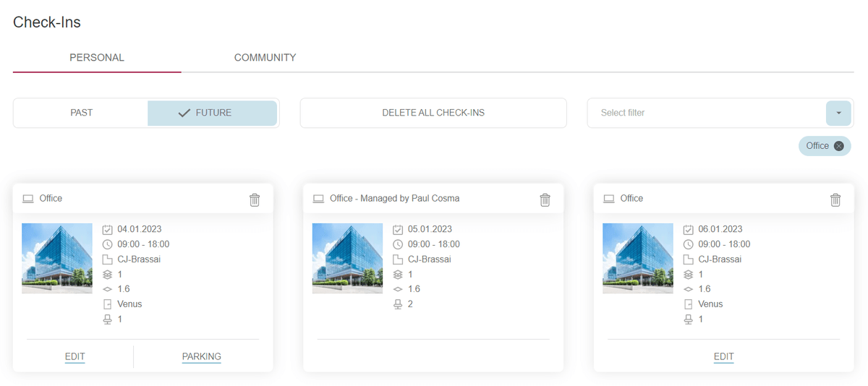The height and width of the screenshot is (386, 868).
Task: Click trash icon on Paul Cosma's check-in
Action: click(x=545, y=200)
